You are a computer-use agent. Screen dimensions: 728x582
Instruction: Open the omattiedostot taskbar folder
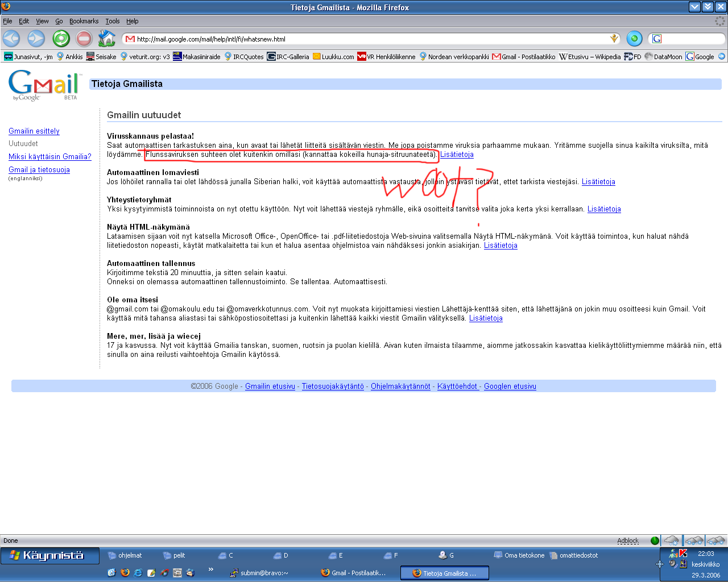coord(574,555)
